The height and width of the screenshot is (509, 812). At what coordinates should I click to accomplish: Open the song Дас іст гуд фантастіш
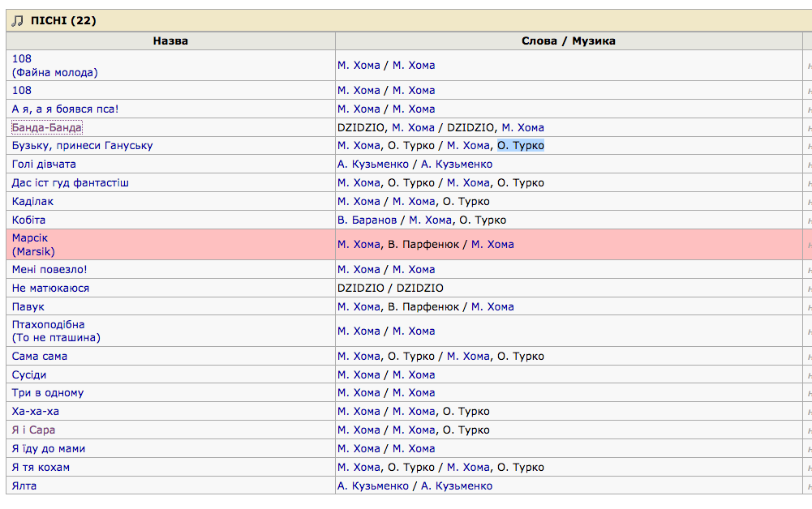click(71, 183)
